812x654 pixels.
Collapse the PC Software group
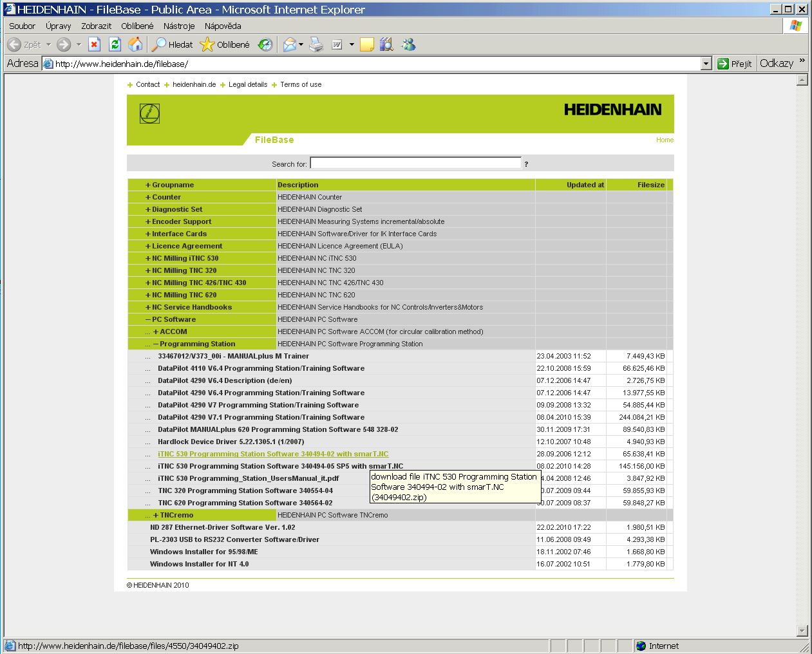pos(173,319)
